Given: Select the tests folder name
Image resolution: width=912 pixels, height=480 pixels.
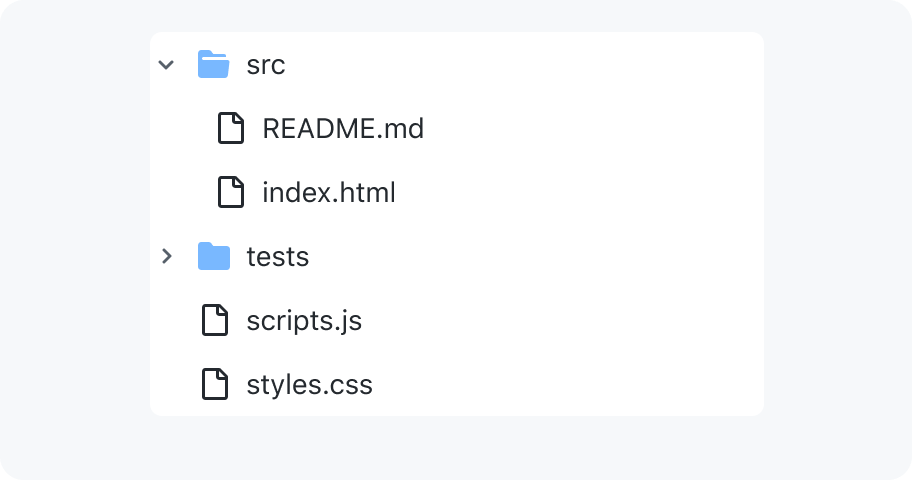Looking at the screenshot, I should click(277, 257).
